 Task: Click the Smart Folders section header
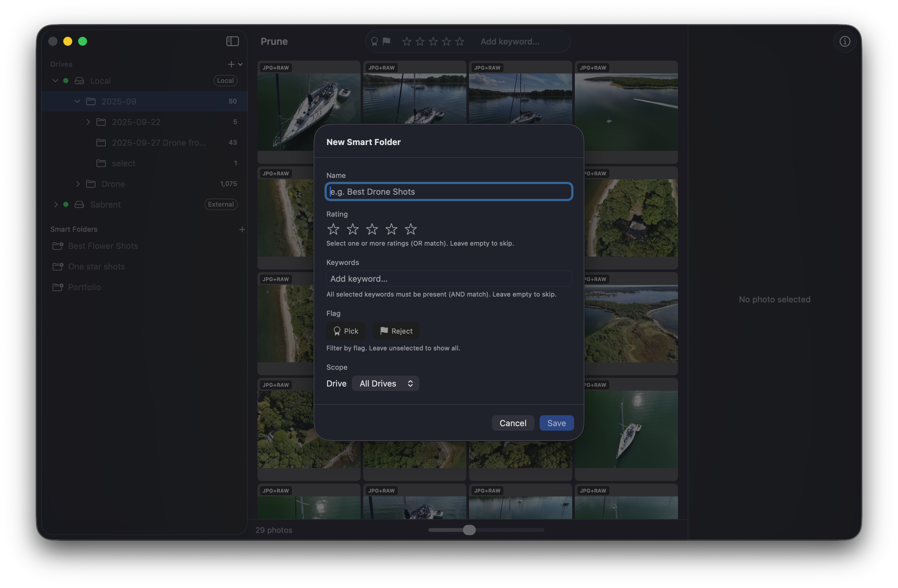[74, 229]
